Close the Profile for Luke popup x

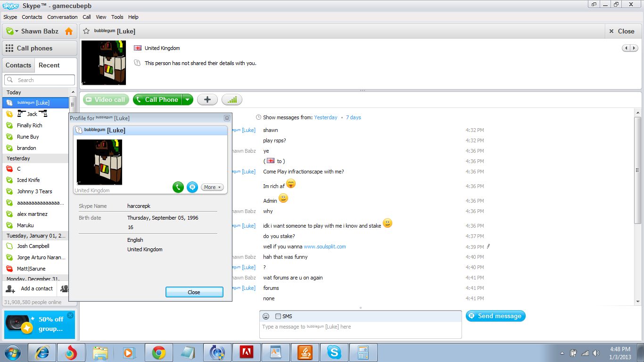(227, 118)
